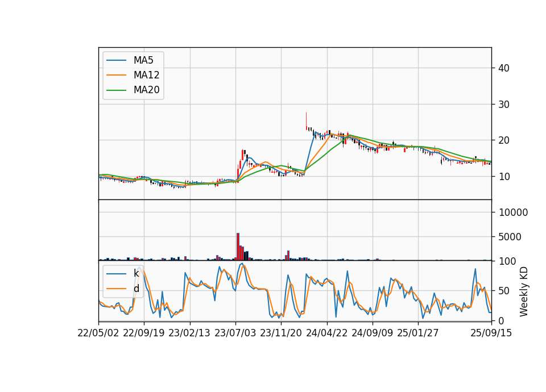Click the MA20 legend label
Image resolution: width=546 pixels, height=392 pixels.
pyautogui.click(x=146, y=90)
